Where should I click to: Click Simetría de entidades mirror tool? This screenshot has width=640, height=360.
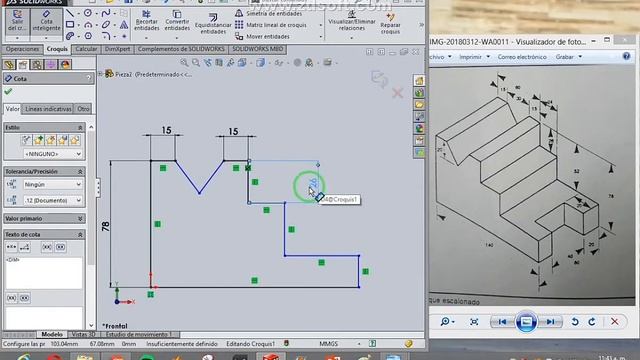[x=269, y=13]
